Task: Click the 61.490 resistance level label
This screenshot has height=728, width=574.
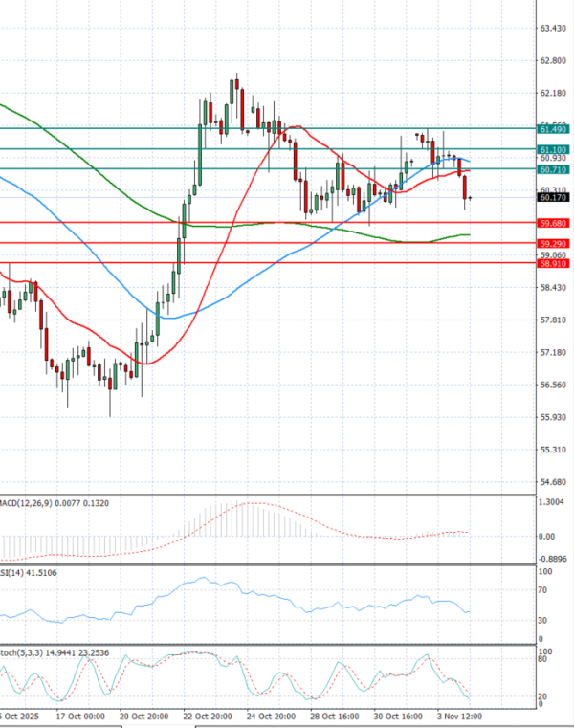Action: pos(554,128)
